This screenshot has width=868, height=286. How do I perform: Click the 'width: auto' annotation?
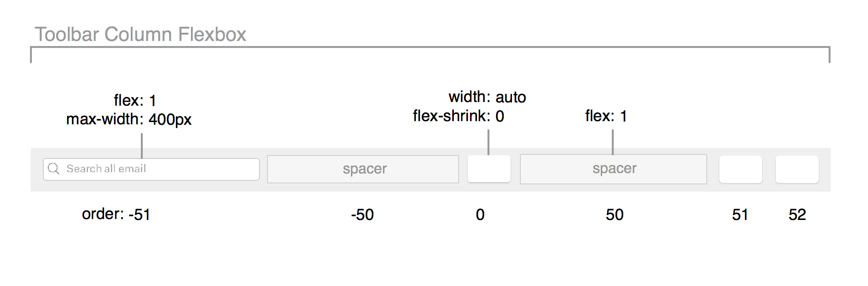pos(487,97)
